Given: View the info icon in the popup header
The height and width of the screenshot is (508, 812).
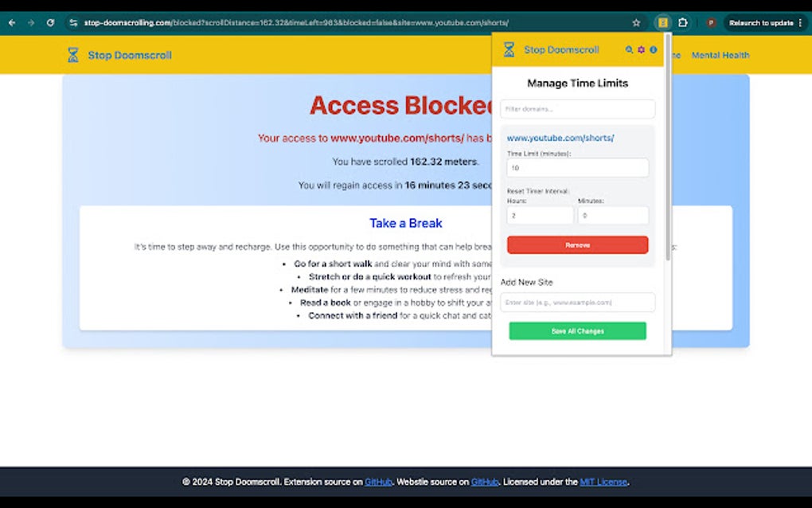Looking at the screenshot, I should coord(653,49).
